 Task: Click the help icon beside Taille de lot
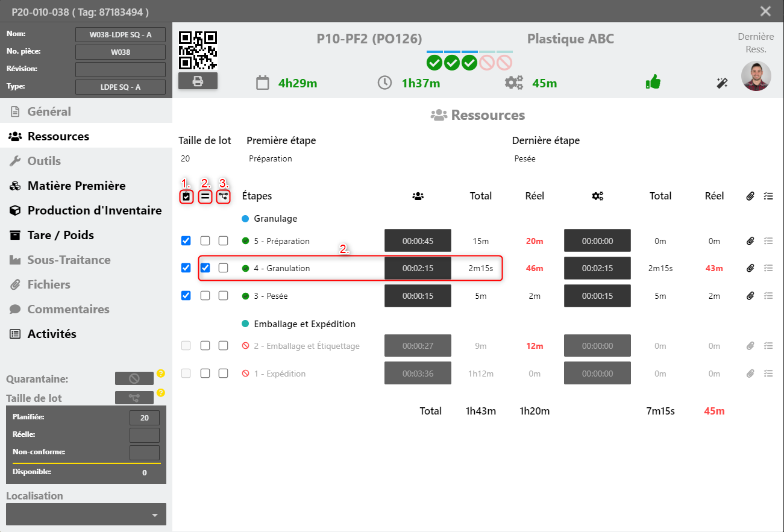pyautogui.click(x=161, y=393)
